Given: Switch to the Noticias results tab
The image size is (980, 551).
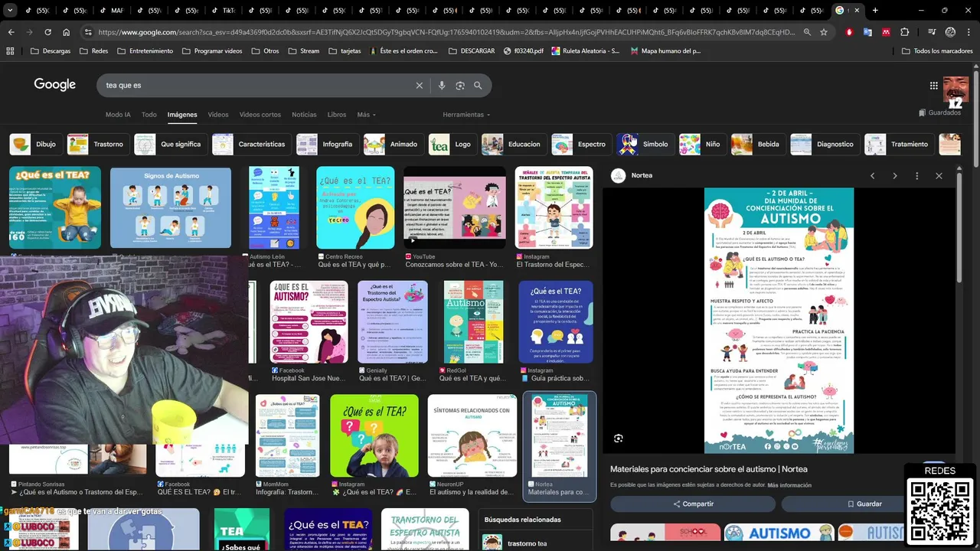Looking at the screenshot, I should tap(304, 115).
